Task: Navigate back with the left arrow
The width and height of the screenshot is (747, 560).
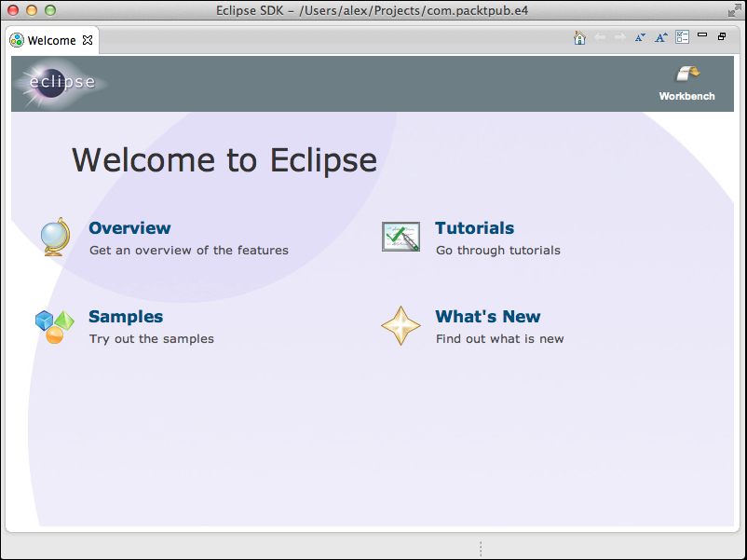Action: pyautogui.click(x=600, y=37)
